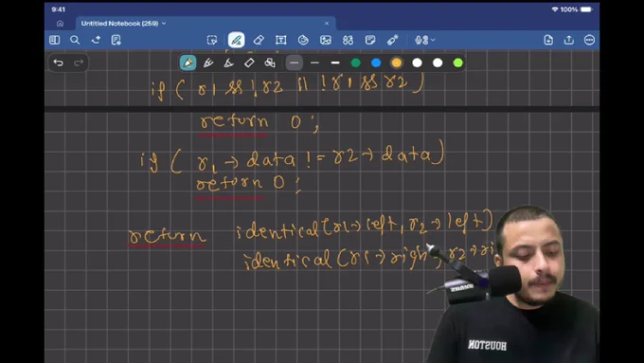Add a sticky note
The height and width of the screenshot is (363, 644).
370,40
